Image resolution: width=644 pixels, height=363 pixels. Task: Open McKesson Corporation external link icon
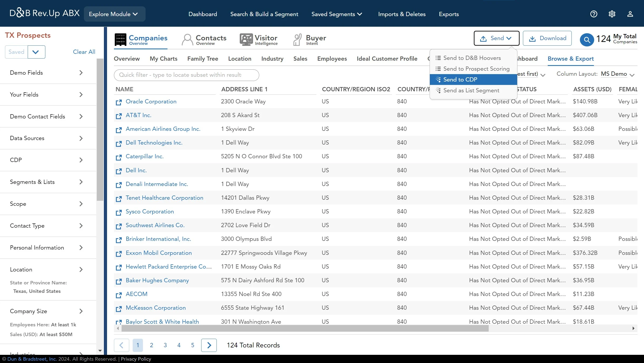pos(119,308)
